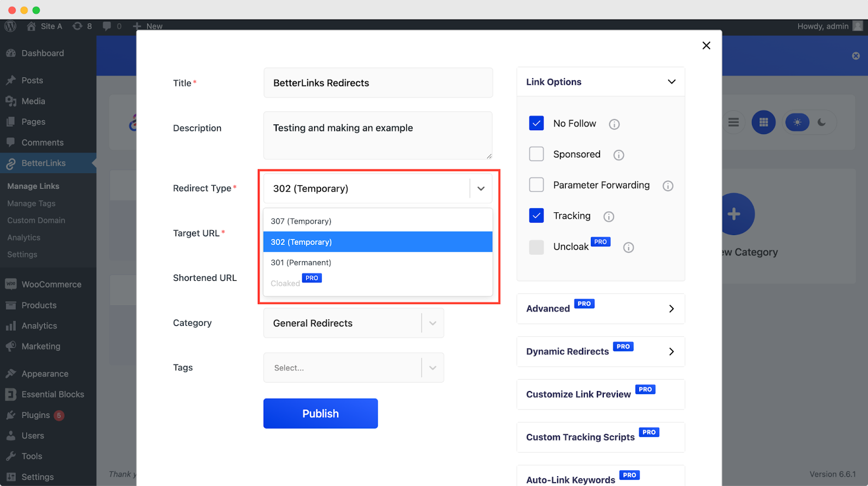This screenshot has height=486, width=868.
Task: Enable light mode sun icon
Action: 797,122
